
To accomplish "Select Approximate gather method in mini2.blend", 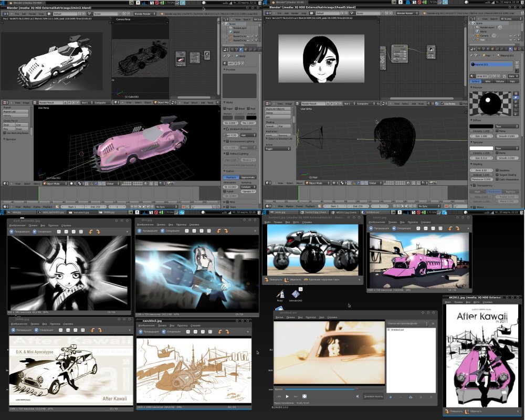I will [248, 177].
